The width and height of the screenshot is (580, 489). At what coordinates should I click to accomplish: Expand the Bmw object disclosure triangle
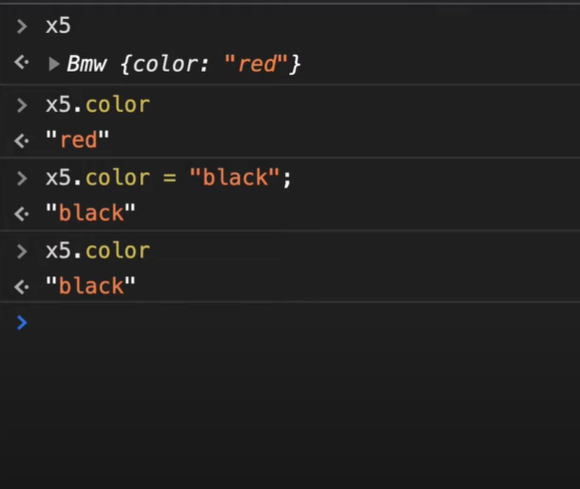click(54, 64)
